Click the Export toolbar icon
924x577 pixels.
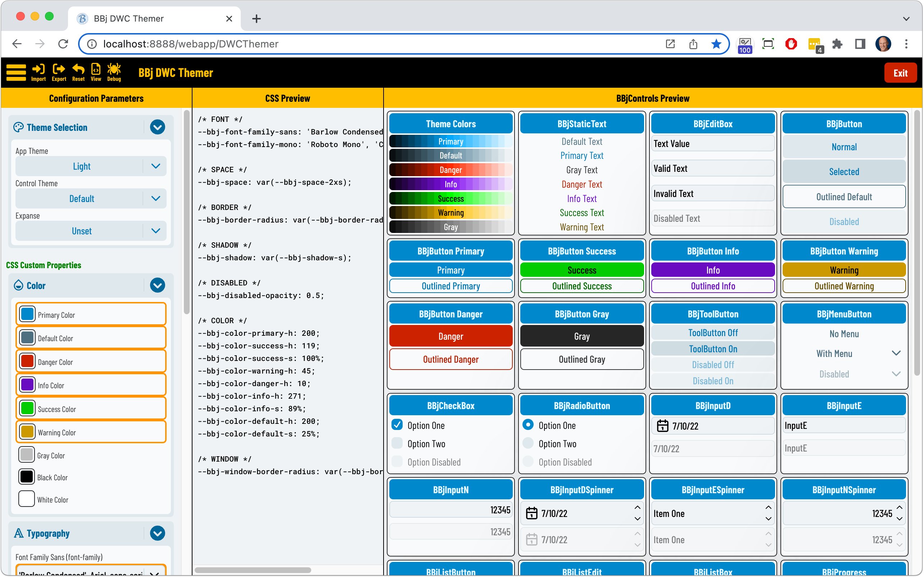pyautogui.click(x=59, y=73)
